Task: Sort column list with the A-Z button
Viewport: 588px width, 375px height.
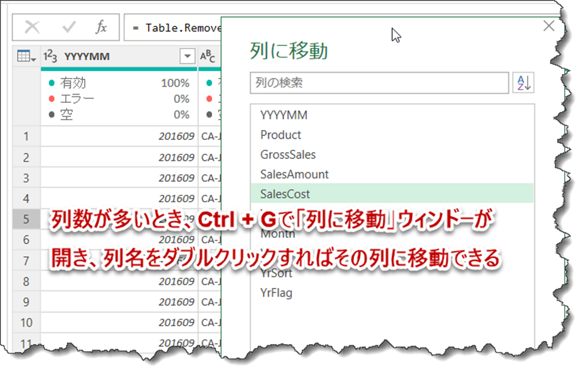Action: (x=523, y=82)
